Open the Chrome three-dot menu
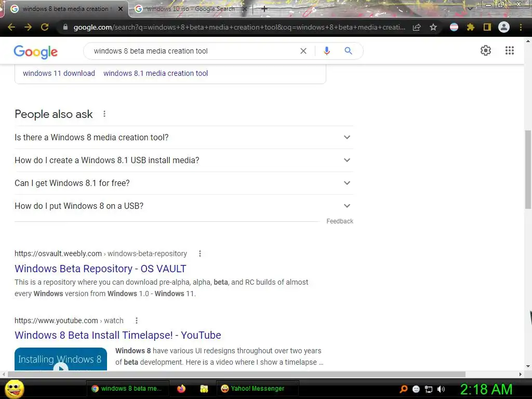532x399 pixels. (x=521, y=27)
